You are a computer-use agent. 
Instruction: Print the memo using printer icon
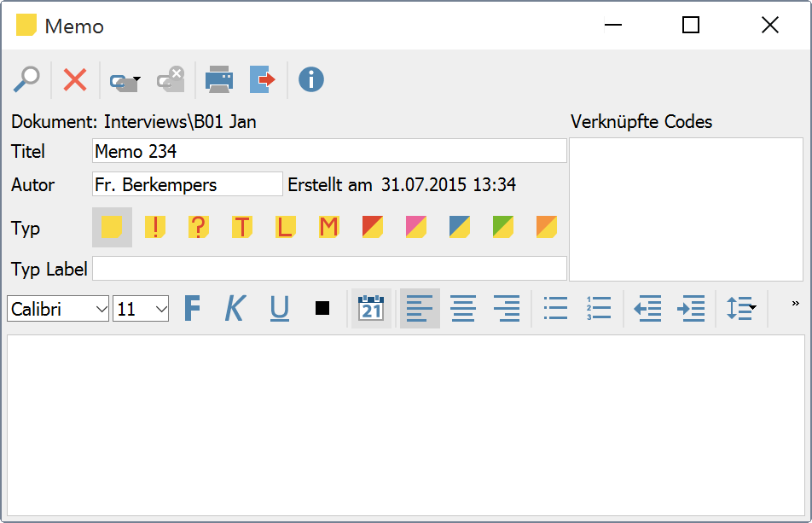219,79
